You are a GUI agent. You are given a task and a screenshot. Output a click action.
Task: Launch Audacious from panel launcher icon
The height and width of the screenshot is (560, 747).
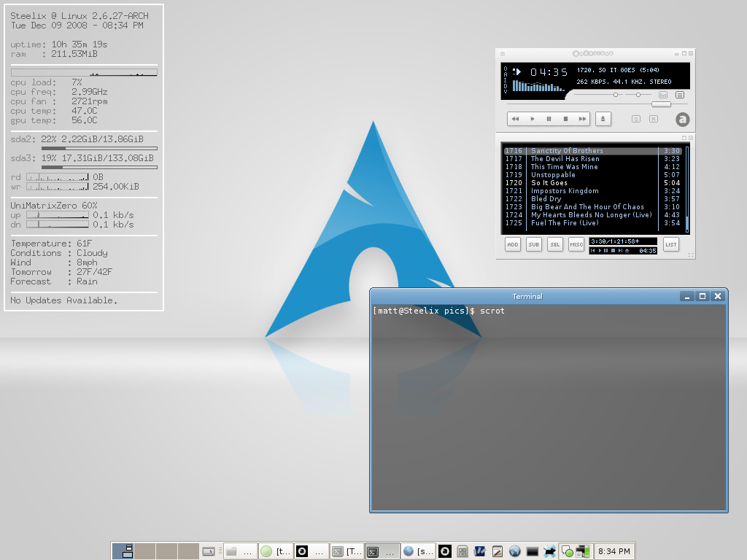point(445,551)
